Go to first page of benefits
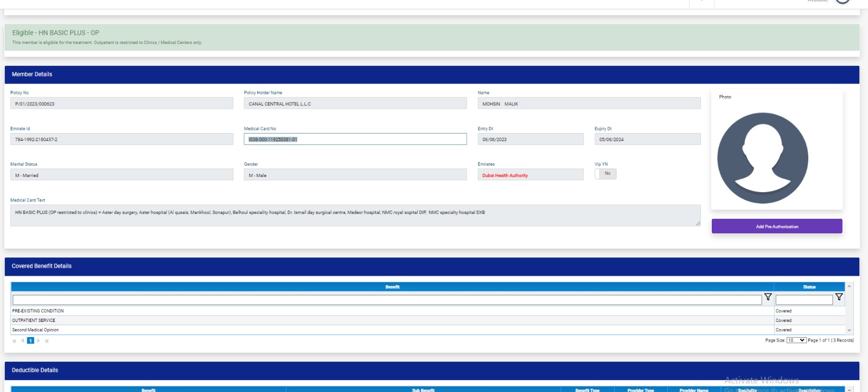The image size is (868, 392). [x=14, y=341]
